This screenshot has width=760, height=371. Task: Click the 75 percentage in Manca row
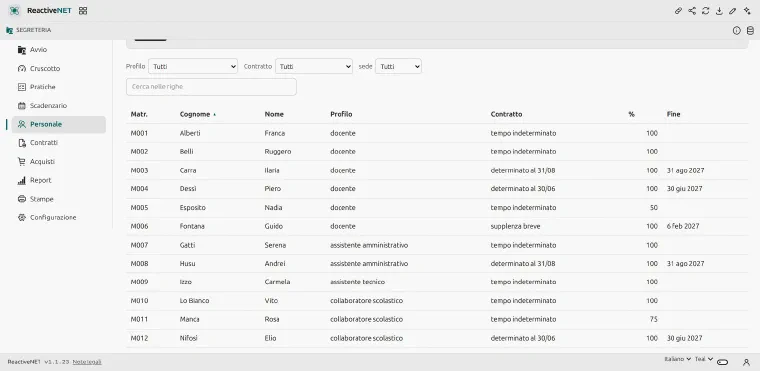[x=654, y=320]
